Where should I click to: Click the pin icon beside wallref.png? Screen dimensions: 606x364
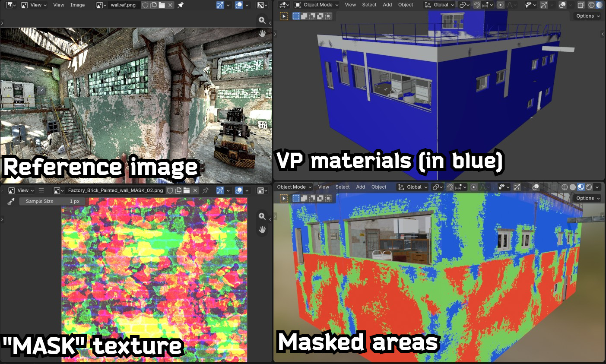click(x=181, y=5)
